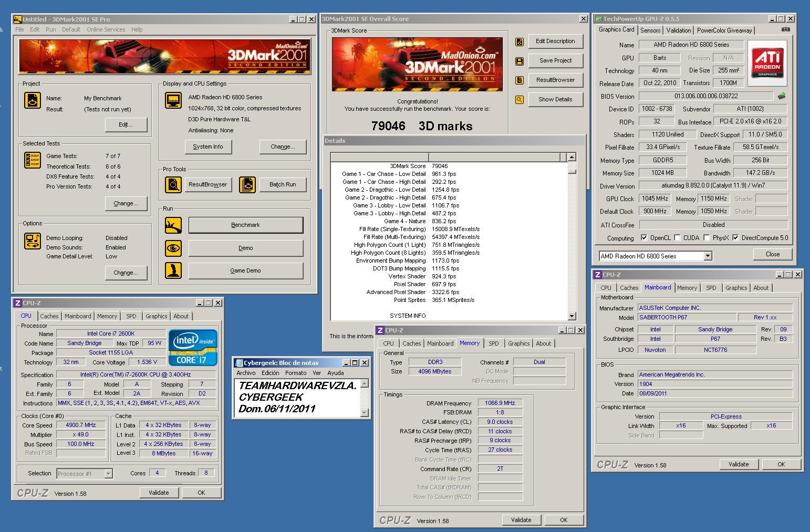
Task: Click the Details list scroll down arrow
Action: (572, 316)
